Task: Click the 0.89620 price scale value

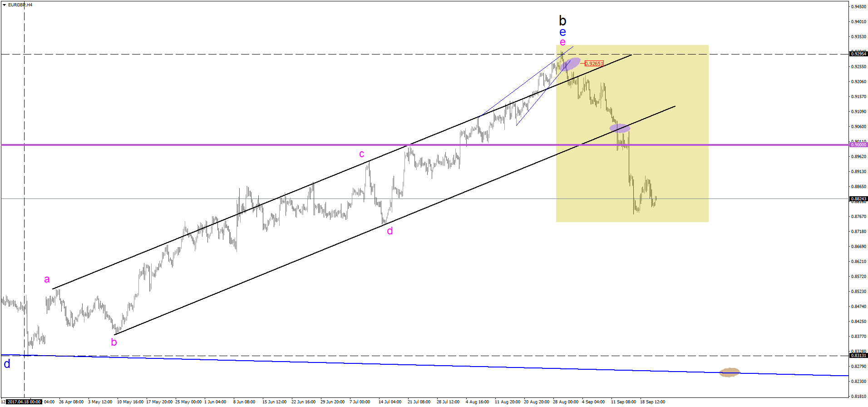Action: pos(858,156)
